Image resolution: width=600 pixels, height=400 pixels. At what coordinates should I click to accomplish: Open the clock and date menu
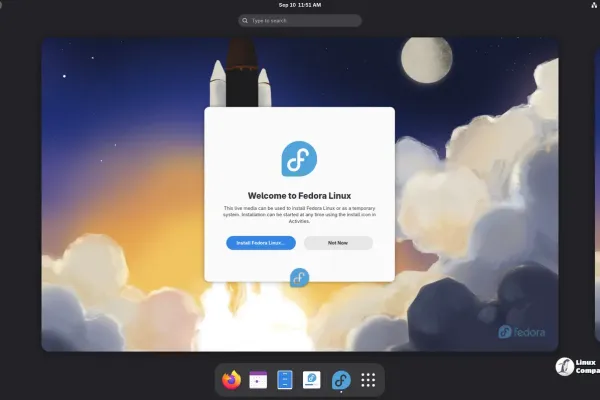(300, 5)
